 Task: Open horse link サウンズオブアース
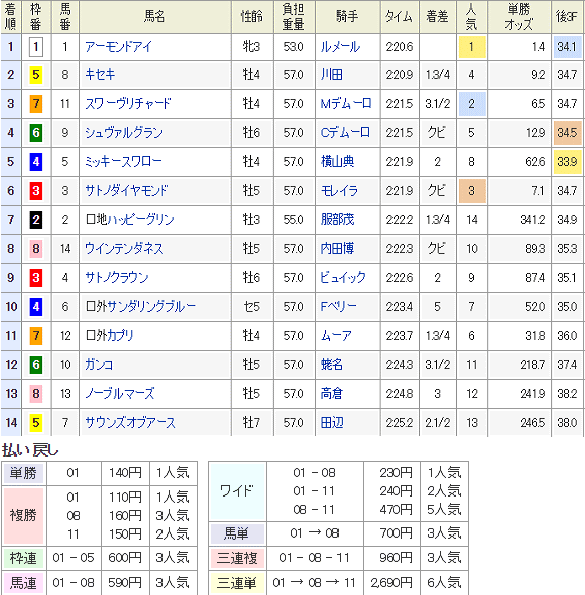pyautogui.click(x=131, y=422)
